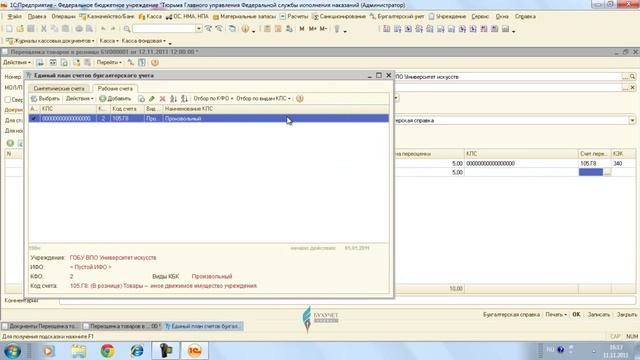Open Файл menu

(15, 17)
